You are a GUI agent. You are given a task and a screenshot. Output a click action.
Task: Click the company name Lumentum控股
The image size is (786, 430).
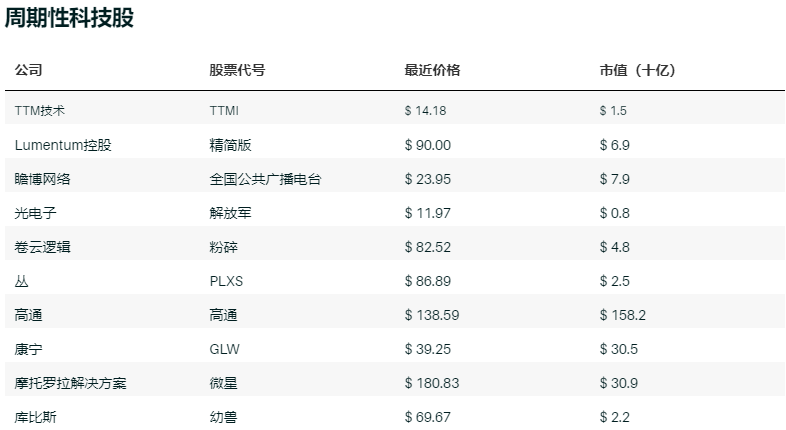63,145
